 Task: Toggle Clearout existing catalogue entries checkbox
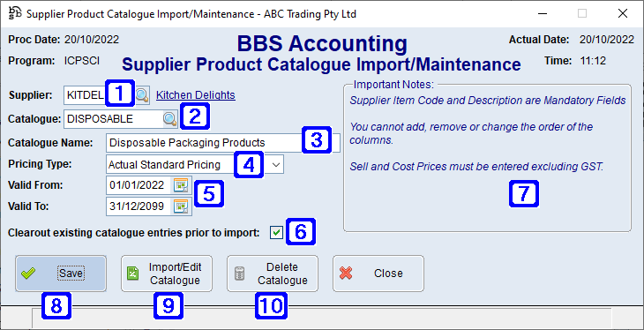276,233
